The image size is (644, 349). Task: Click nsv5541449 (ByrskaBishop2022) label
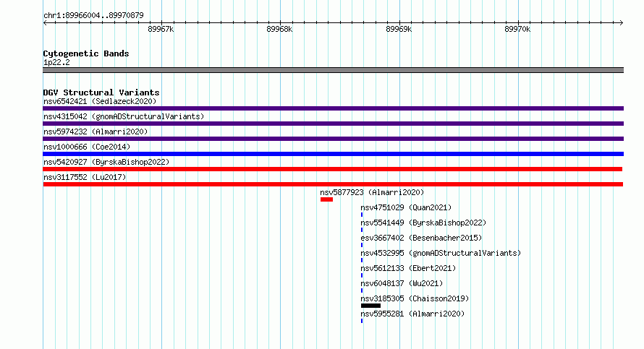[x=423, y=223]
